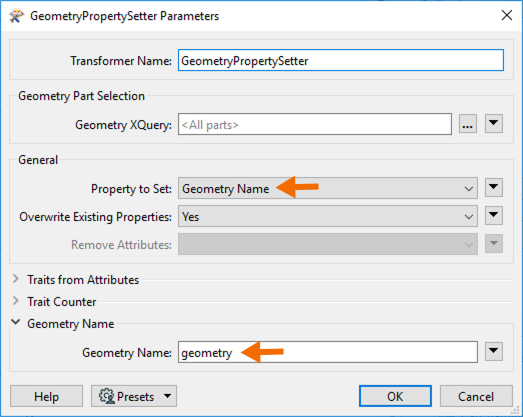The width and height of the screenshot is (523, 417).
Task: Click the Geometry Part Selection group label
Action: click(82, 96)
